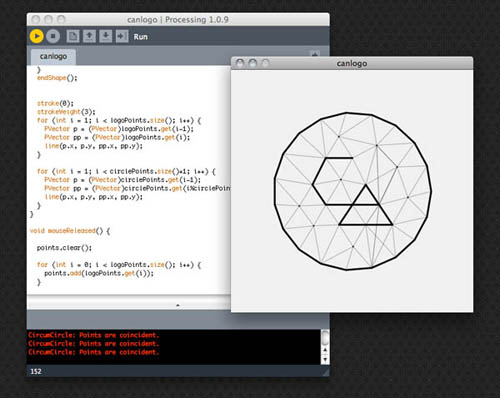
Task: Click the console scrollbar down arrow
Action: point(325,359)
